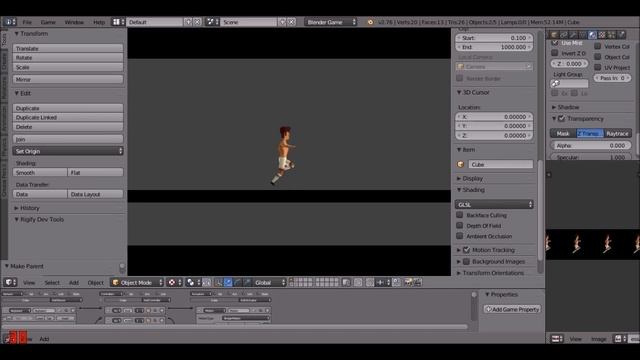Open the Constraints properties tab icon
This screenshot has height=360, width=640.
pos(564,35)
